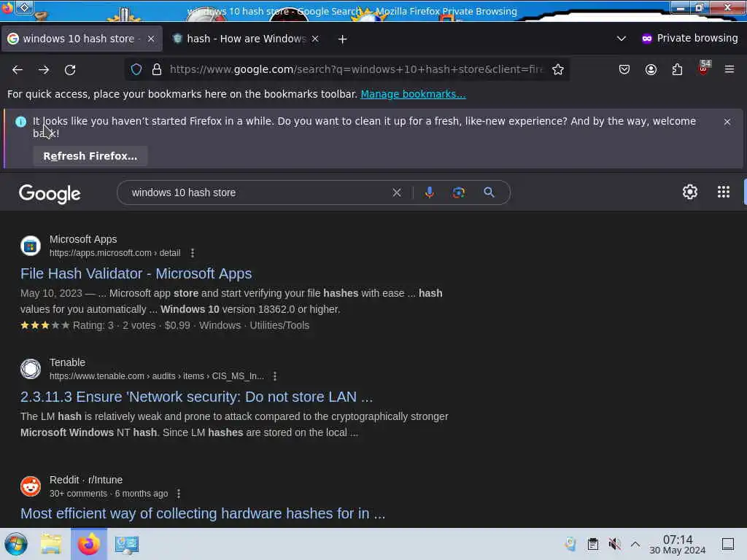This screenshot has width=747, height=560.
Task: Open the Windows Start menu
Action: pos(16,544)
